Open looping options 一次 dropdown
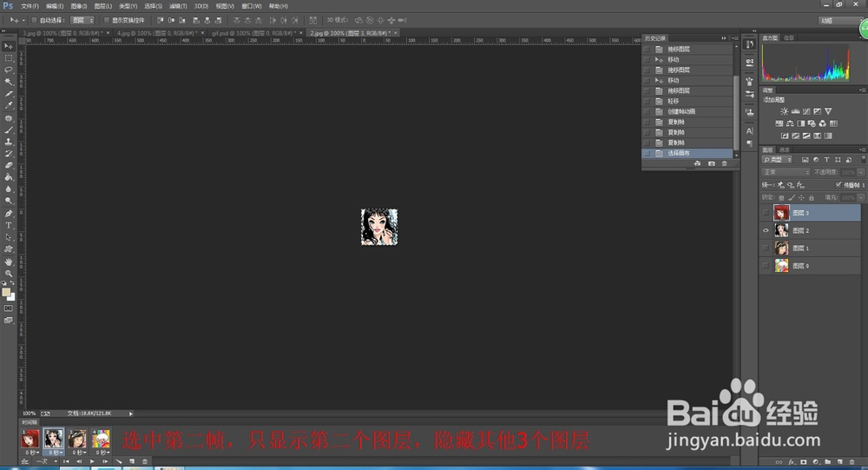Screen dimensions: 868x470 click(x=47, y=461)
